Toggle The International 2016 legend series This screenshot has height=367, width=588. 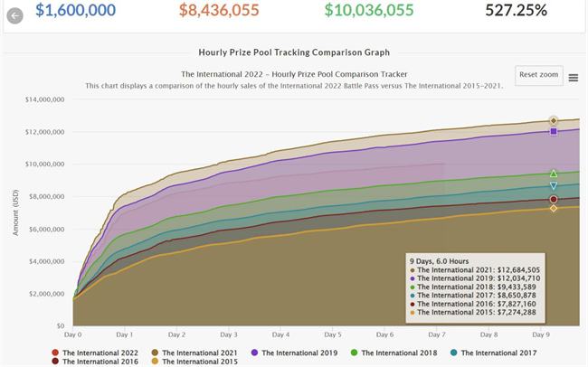[95, 362]
